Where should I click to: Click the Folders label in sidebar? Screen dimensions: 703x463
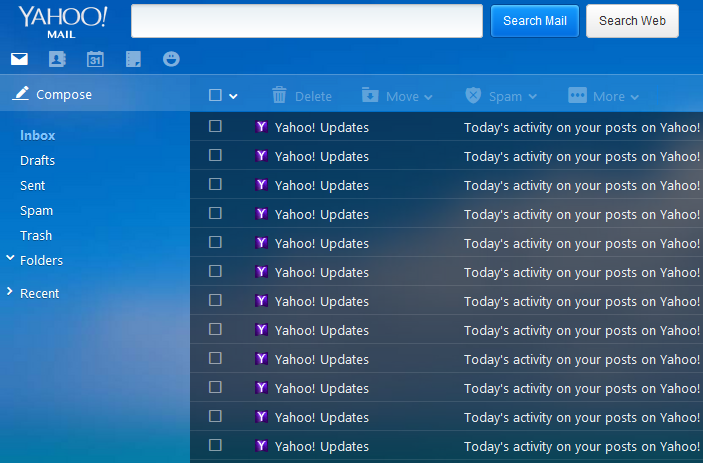pos(41,260)
